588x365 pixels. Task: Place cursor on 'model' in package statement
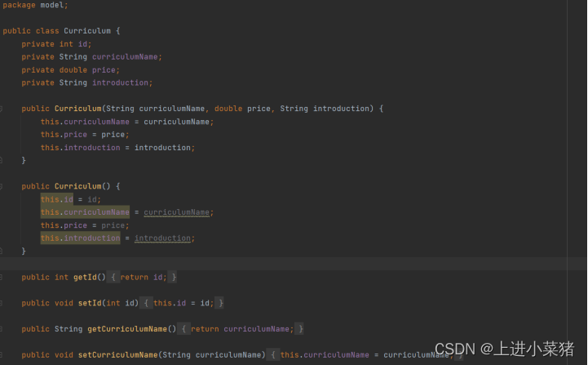tap(52, 5)
